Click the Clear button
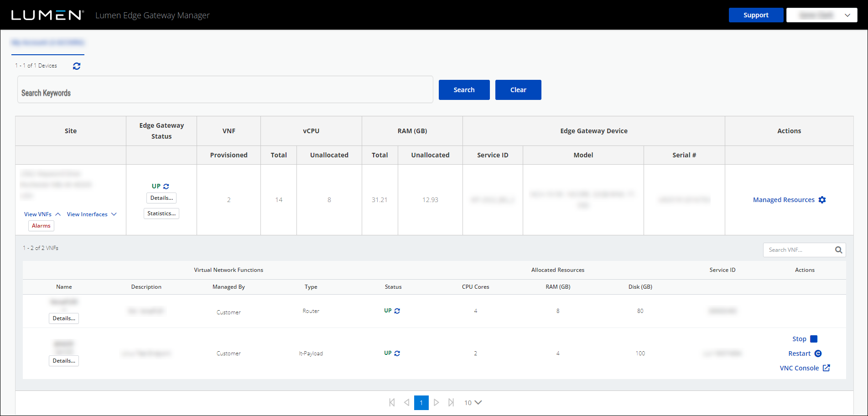Viewport: 868px width, 416px height. coord(518,90)
